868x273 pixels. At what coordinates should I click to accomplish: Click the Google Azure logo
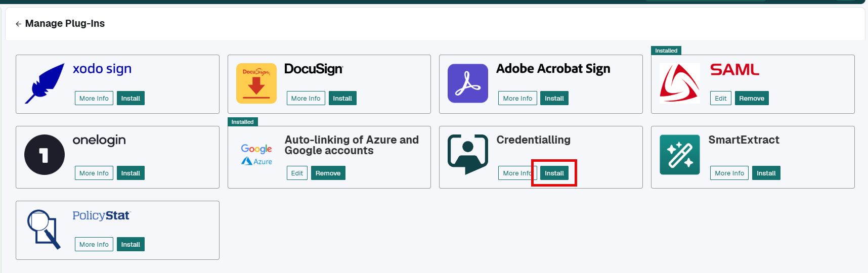256,155
